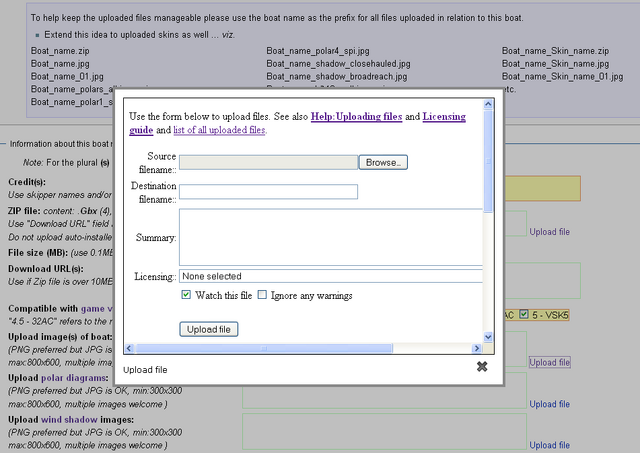
Task: Close the Upload file dialog with the X icon
Action: click(482, 366)
